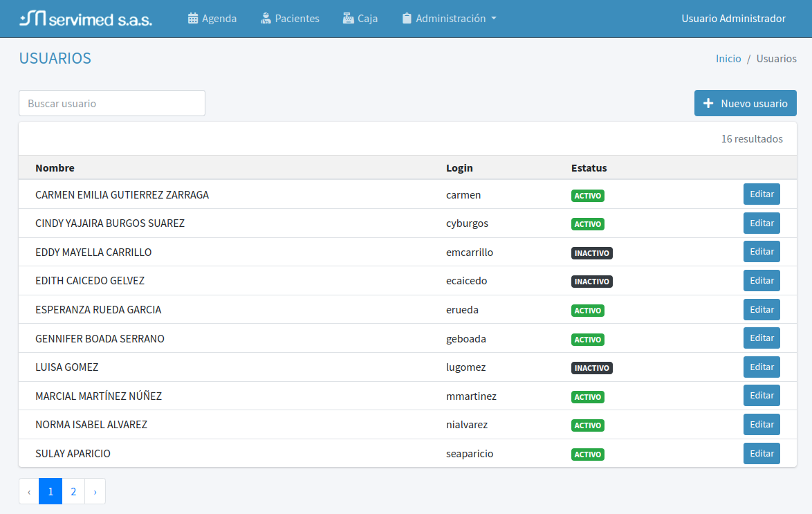Click the patient icon beside Pacientes
This screenshot has height=514, width=812.
point(266,19)
